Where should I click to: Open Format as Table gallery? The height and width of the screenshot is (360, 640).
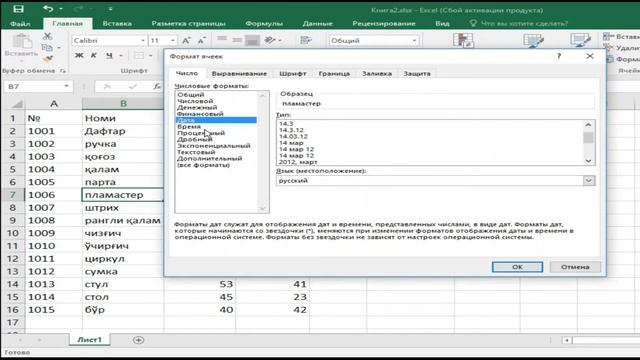coord(533,40)
